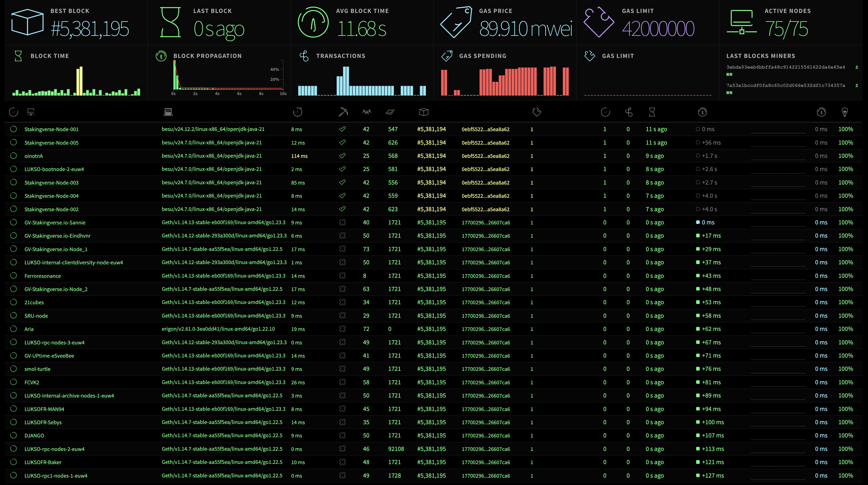The height and width of the screenshot is (485, 868).
Task: Sort by peers header icon
Action: click(367, 112)
